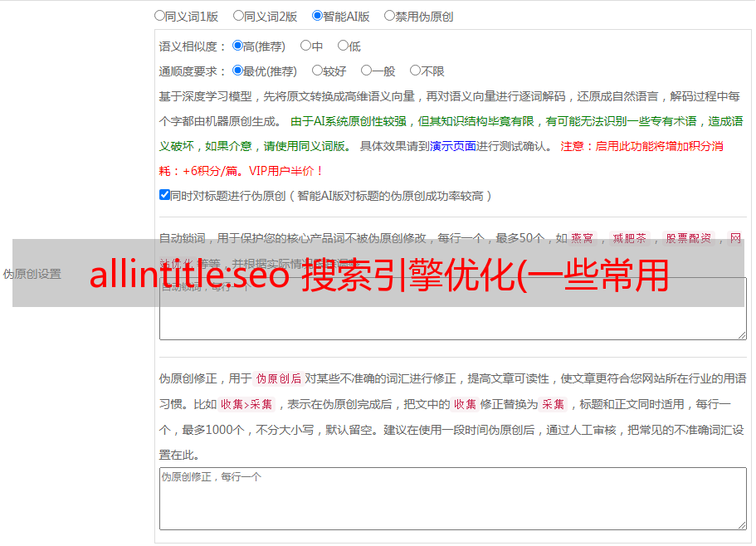The height and width of the screenshot is (546, 756).
Task: Click the 伪原创设置 section label
Action: coord(32,274)
